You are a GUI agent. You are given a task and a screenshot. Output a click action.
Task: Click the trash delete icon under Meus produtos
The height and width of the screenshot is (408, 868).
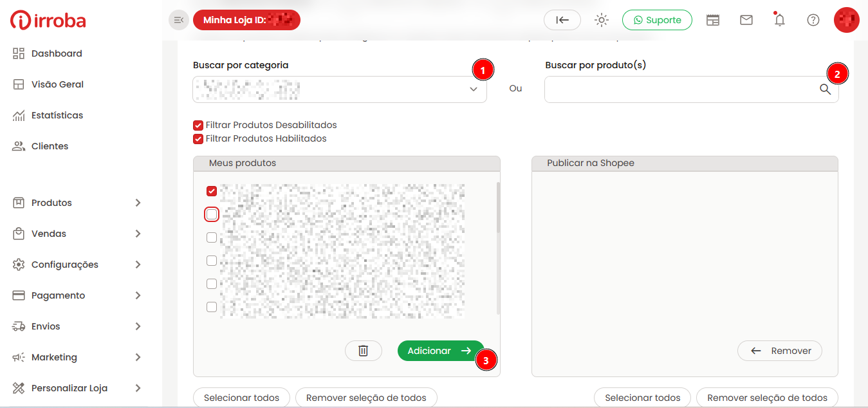click(x=364, y=351)
